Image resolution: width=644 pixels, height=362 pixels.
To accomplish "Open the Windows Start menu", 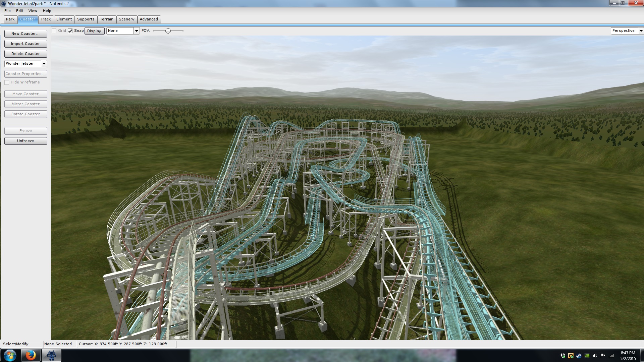I will click(10, 355).
